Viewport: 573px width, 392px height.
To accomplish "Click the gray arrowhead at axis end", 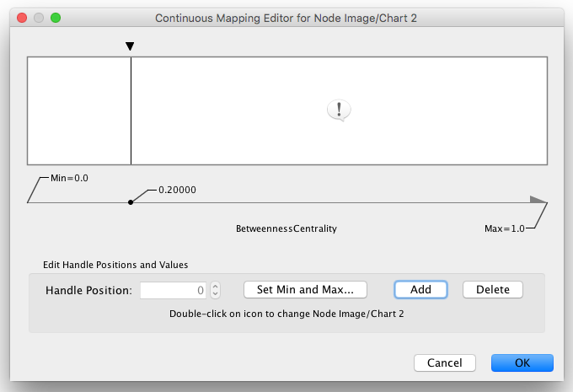I will tap(538, 201).
